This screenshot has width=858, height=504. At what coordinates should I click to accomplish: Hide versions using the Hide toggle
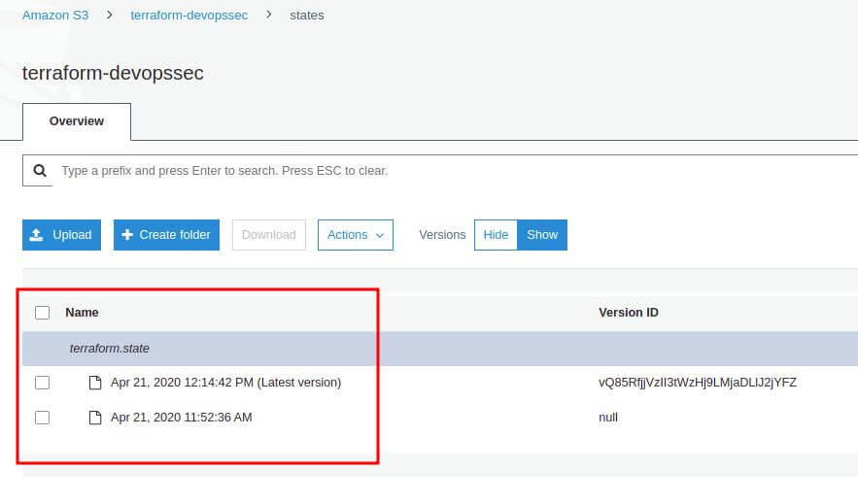click(x=496, y=235)
